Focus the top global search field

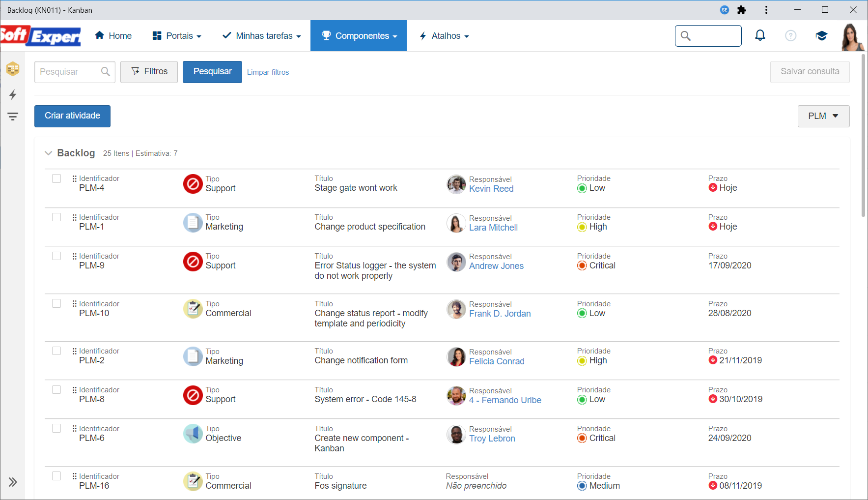pos(708,36)
